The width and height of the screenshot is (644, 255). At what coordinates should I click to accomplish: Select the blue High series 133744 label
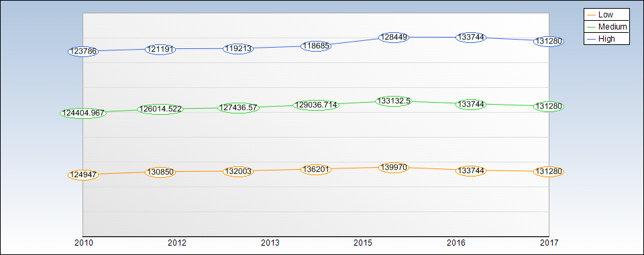pyautogui.click(x=471, y=37)
